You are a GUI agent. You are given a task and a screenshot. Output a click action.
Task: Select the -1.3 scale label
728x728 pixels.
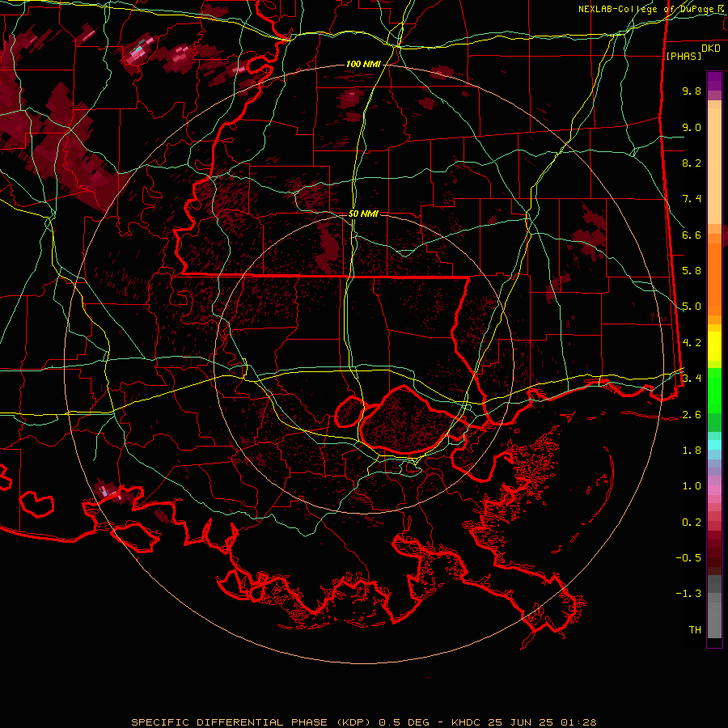688,594
